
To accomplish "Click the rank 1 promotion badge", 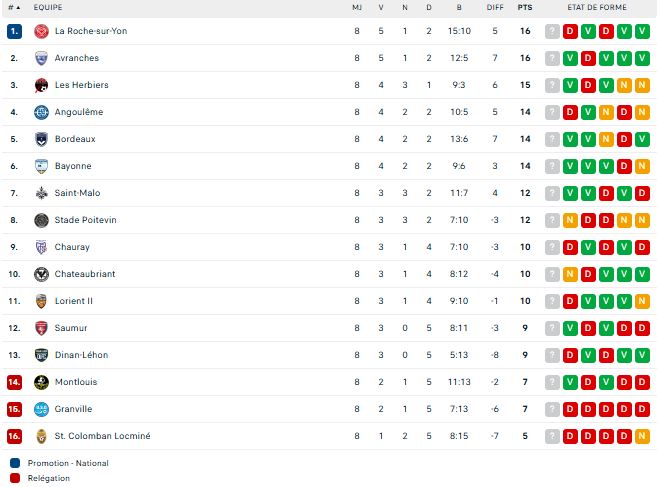I will pyautogui.click(x=14, y=31).
